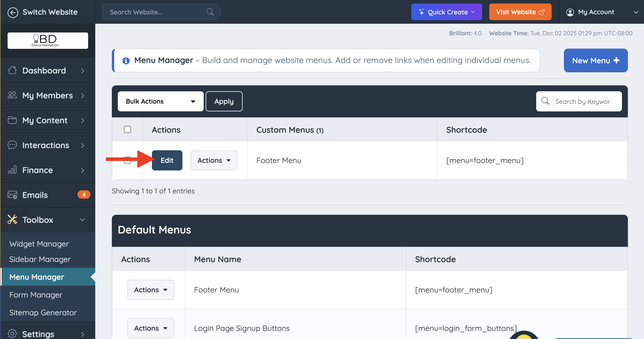Click the Switch Website back arrow icon

(x=13, y=12)
